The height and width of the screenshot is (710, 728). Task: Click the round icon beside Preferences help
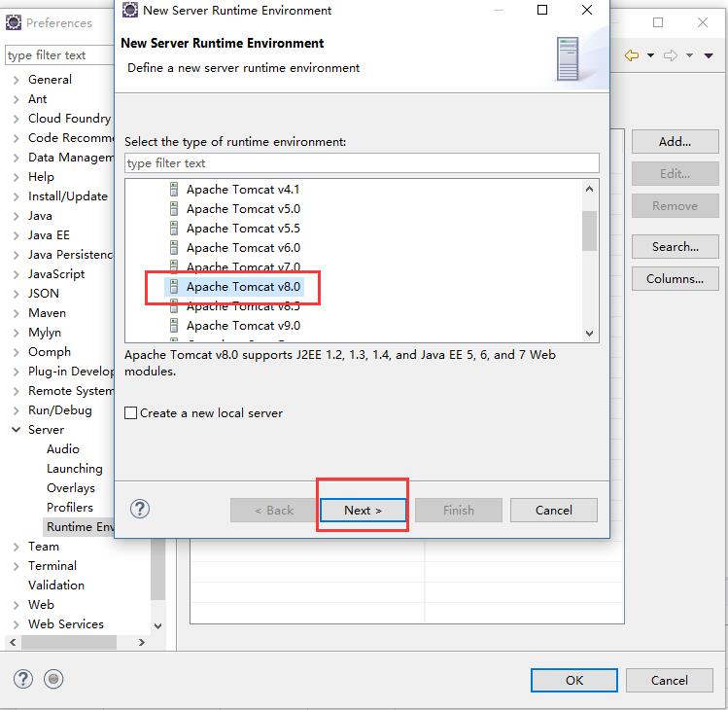point(53,680)
